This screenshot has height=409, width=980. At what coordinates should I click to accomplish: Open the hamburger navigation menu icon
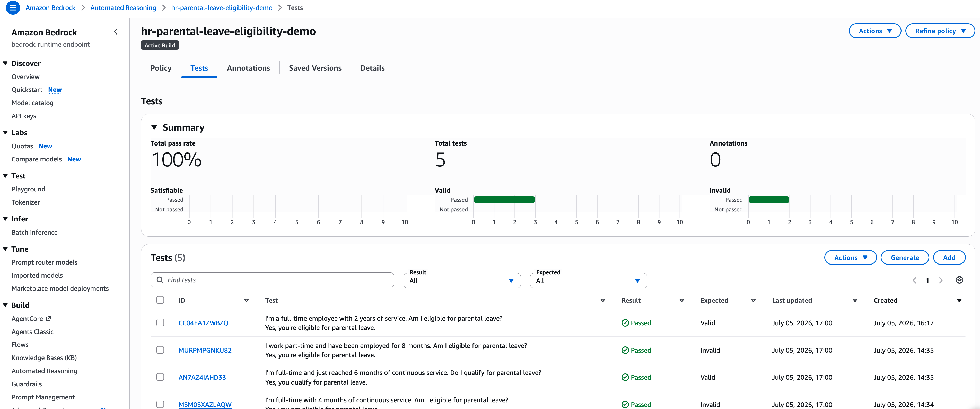coord(13,8)
